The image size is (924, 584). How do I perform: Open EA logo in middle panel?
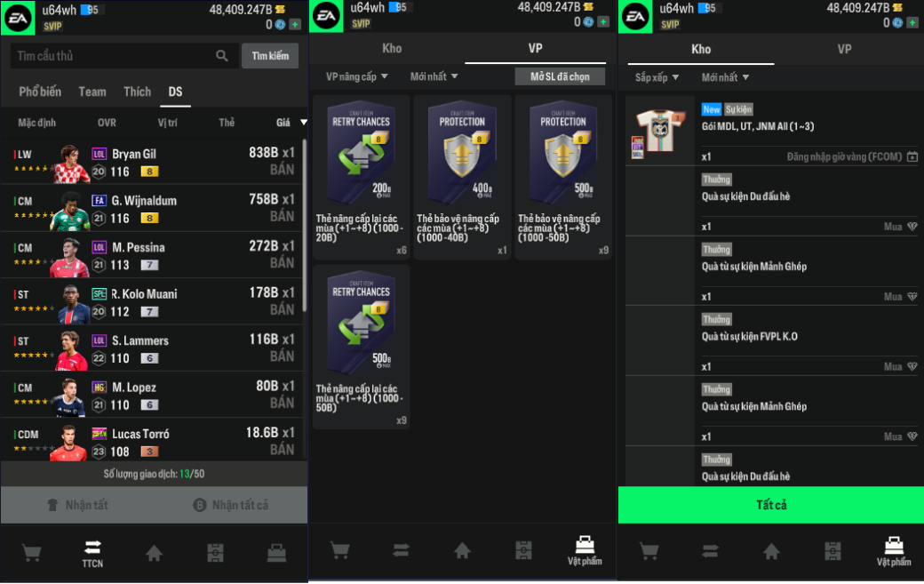coord(326,17)
